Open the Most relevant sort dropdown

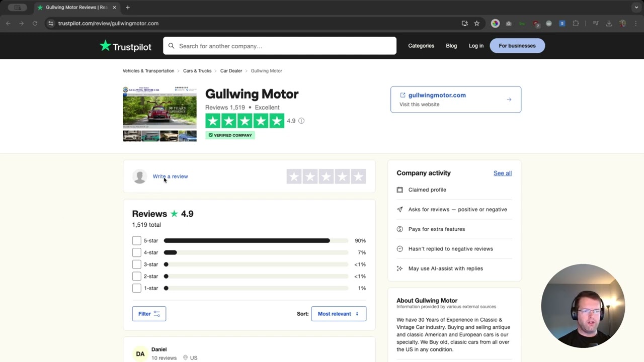coord(339,314)
